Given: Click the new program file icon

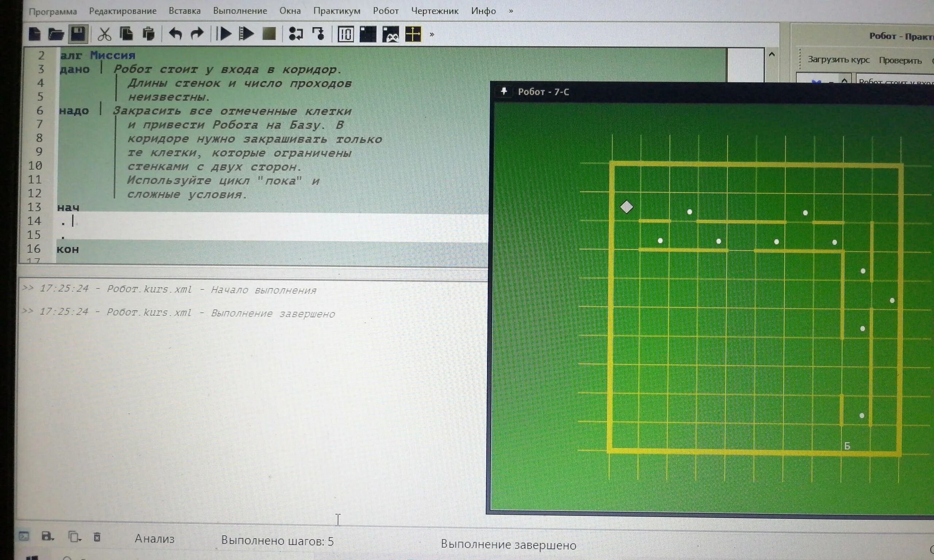Looking at the screenshot, I should [35, 34].
